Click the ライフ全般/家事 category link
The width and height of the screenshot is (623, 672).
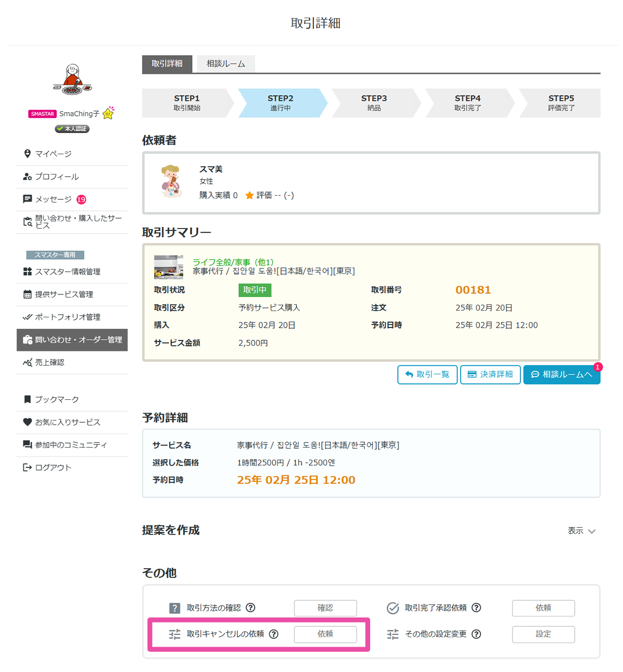coord(233,262)
